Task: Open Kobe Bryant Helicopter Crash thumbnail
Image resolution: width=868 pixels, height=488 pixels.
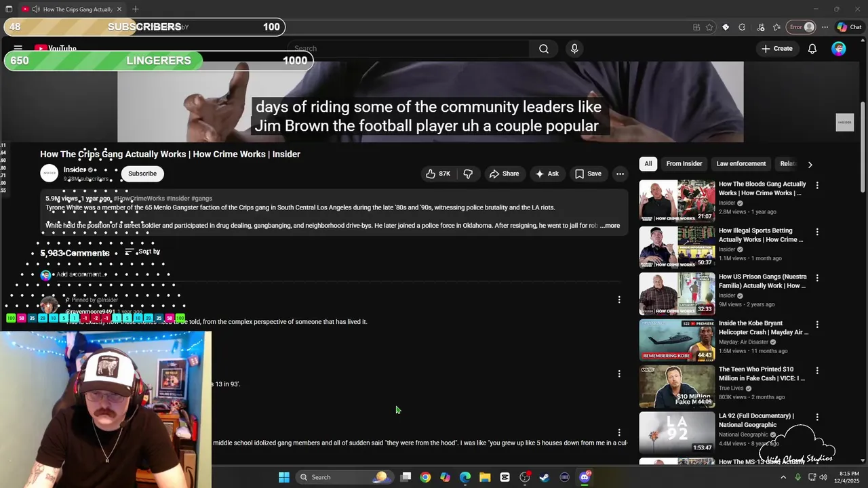Action: (x=677, y=340)
